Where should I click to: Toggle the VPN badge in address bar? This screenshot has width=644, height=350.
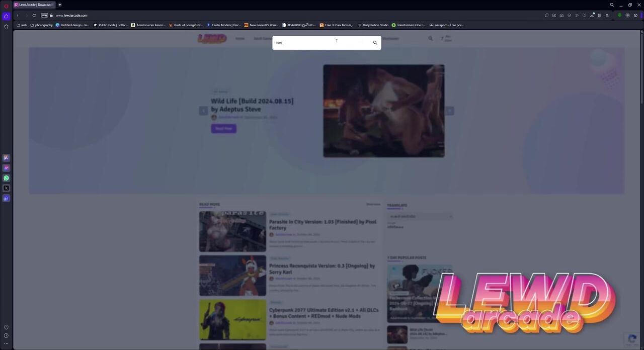coord(44,16)
